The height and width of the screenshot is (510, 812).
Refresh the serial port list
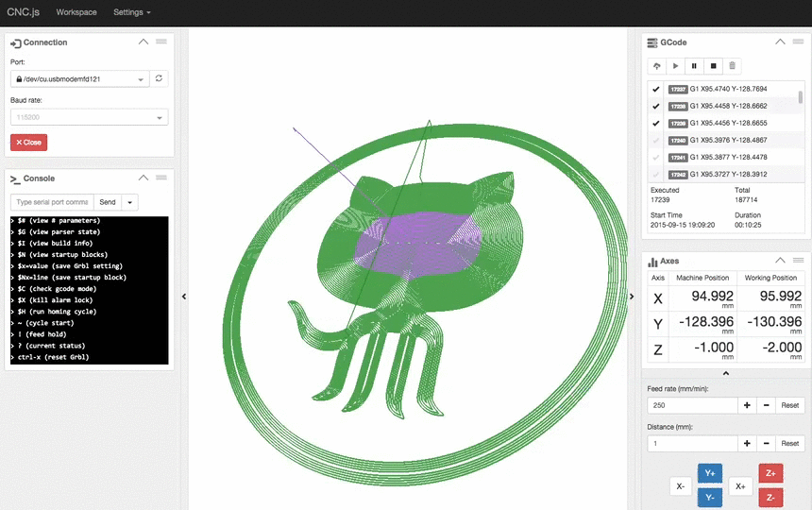click(x=159, y=78)
